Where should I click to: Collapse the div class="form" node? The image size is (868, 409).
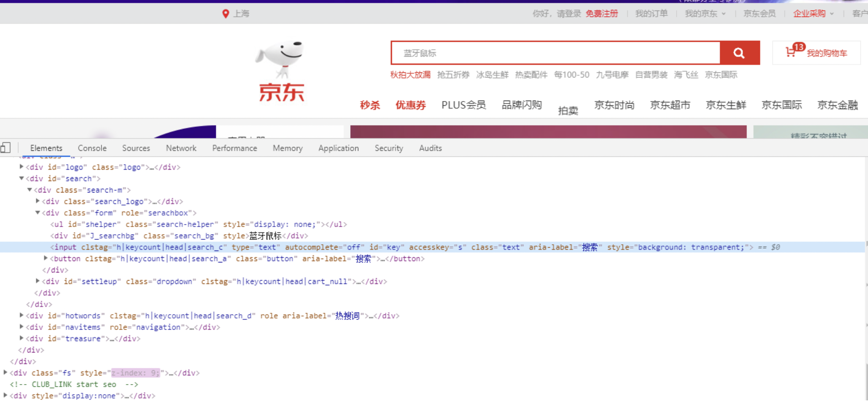click(x=37, y=213)
